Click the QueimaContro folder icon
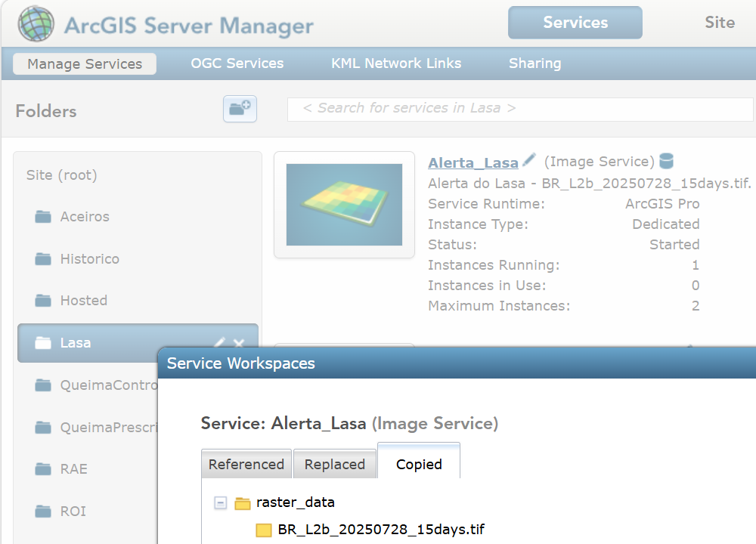The height and width of the screenshot is (544, 756). coord(43,385)
